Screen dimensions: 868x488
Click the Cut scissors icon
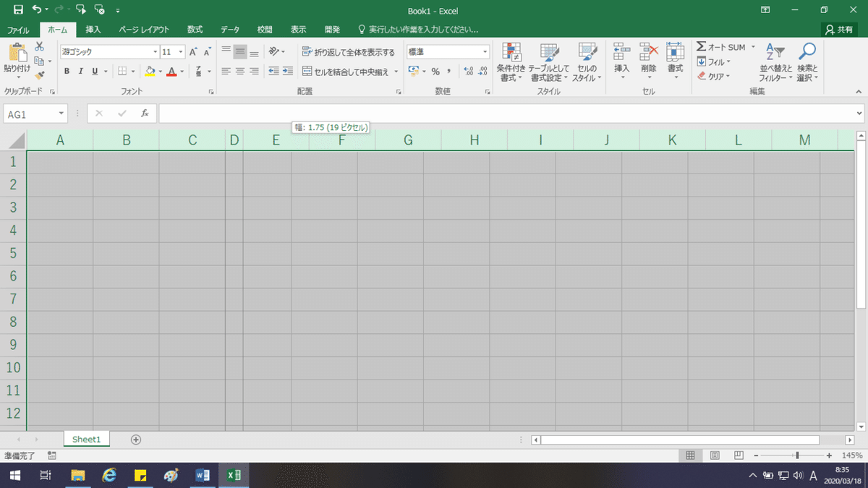click(40, 46)
